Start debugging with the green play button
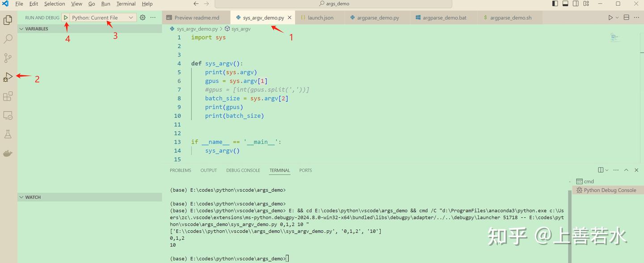This screenshot has width=644, height=263. tap(65, 17)
